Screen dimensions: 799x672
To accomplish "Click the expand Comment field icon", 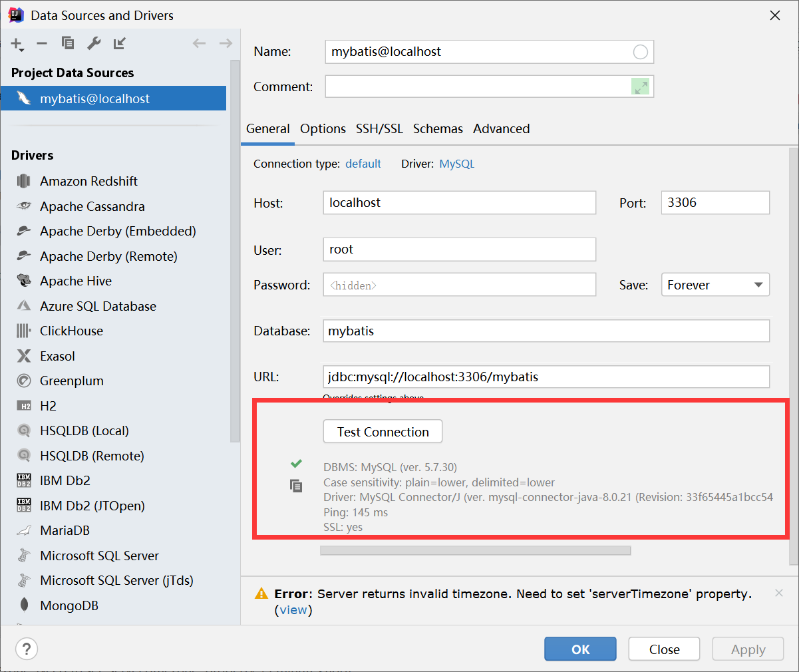I will coord(641,87).
